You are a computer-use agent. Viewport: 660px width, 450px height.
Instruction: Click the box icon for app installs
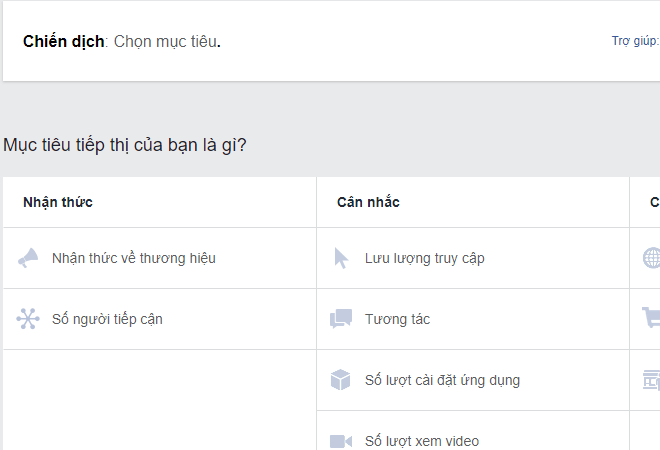tap(340, 380)
